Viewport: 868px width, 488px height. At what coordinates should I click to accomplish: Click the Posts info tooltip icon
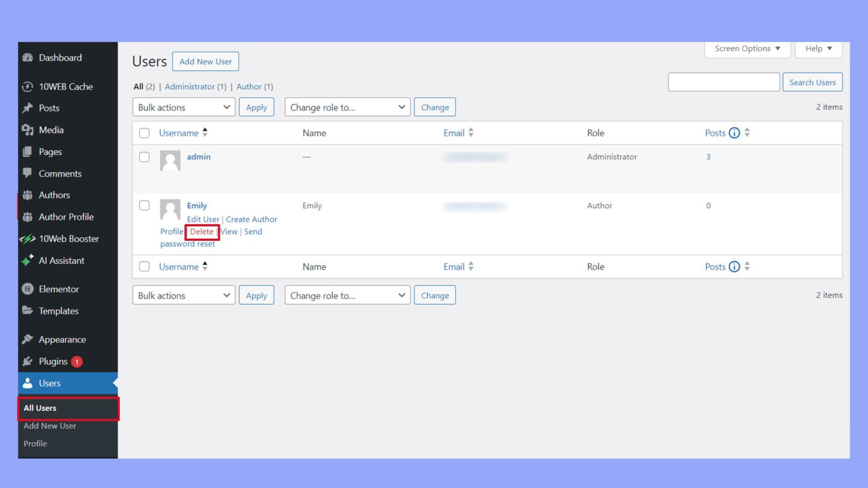734,133
